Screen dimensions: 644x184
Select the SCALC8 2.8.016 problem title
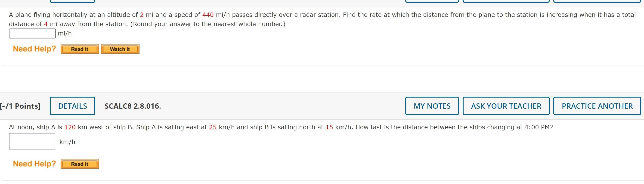pos(133,106)
